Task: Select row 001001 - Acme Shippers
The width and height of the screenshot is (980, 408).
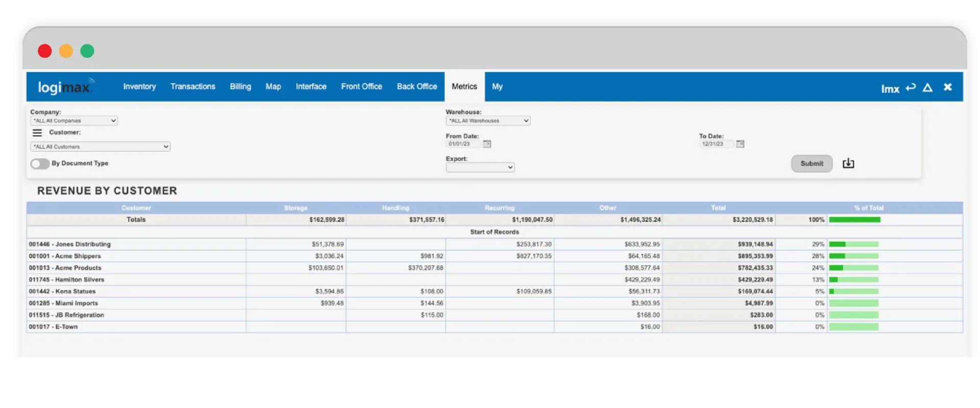Action: point(495,256)
